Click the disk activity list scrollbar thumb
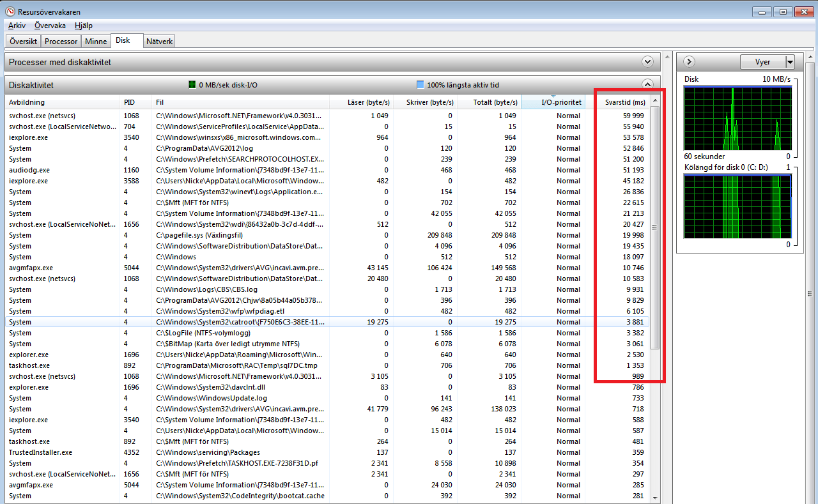This screenshot has width=818, height=504. click(x=654, y=227)
